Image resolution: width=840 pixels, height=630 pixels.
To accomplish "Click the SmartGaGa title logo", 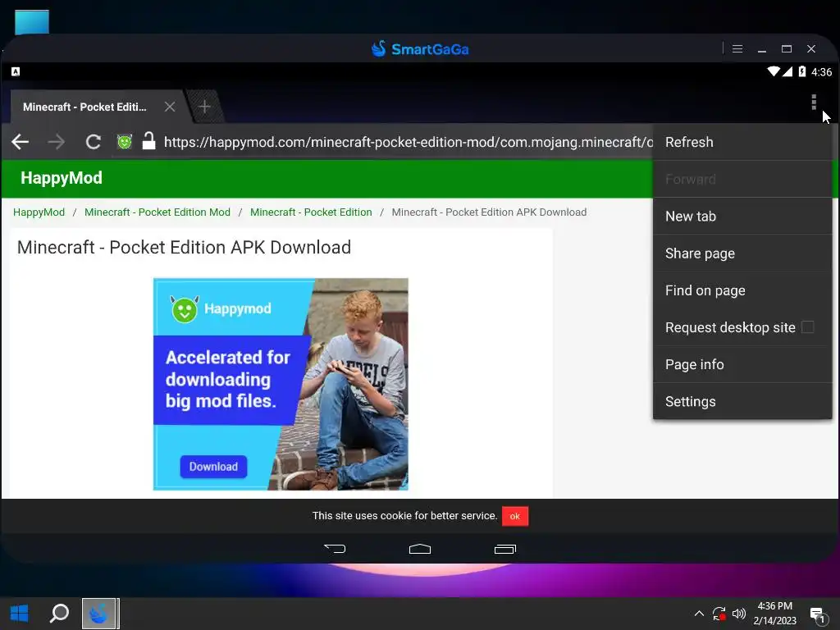I will pos(419,48).
